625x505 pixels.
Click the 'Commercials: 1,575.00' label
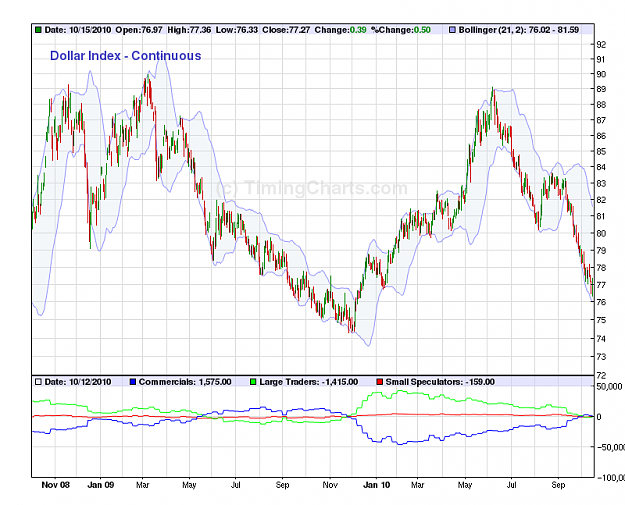185,382
